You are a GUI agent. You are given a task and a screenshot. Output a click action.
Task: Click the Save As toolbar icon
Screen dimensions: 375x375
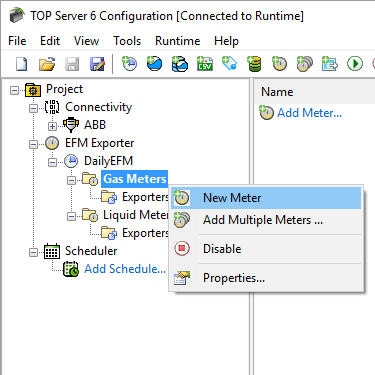(x=97, y=64)
